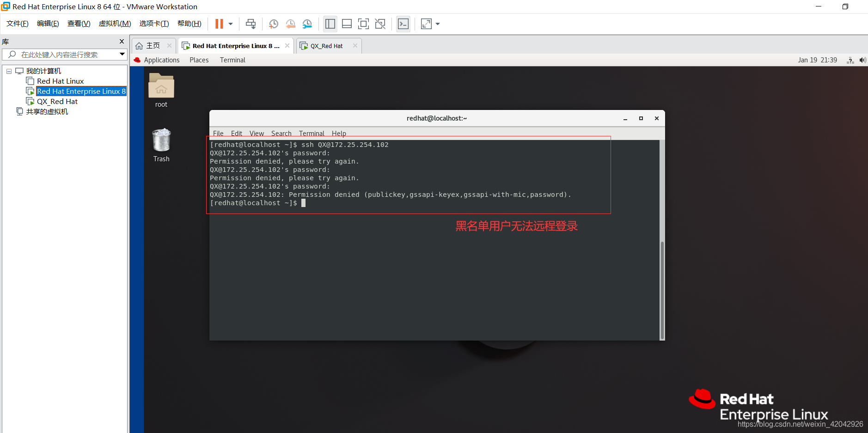
Task: Open terminal File menu
Action: click(x=218, y=134)
